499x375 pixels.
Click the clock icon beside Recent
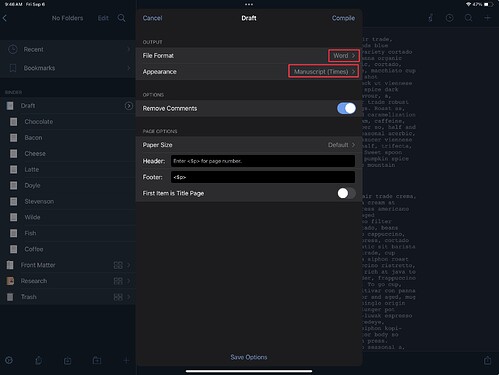[x=13, y=49]
